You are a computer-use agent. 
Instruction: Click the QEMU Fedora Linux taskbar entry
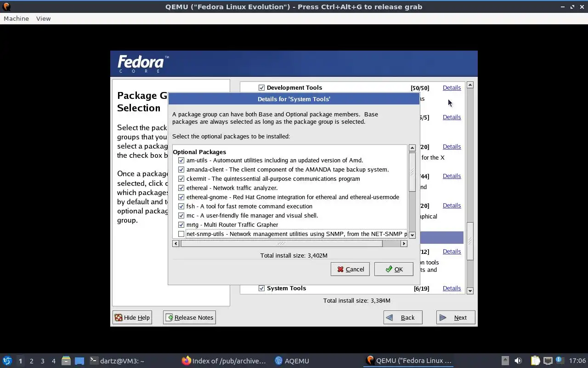pyautogui.click(x=409, y=361)
